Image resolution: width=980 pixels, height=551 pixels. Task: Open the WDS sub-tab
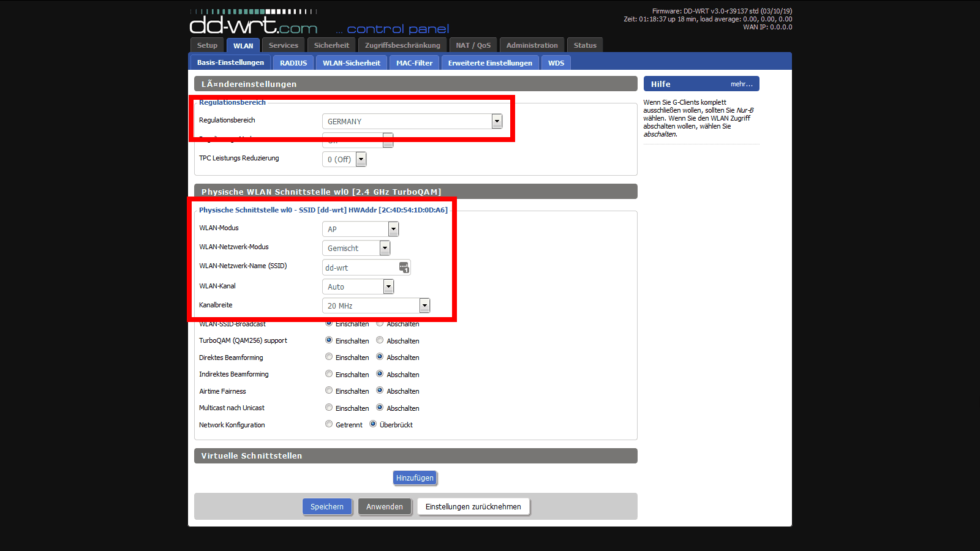click(x=556, y=63)
